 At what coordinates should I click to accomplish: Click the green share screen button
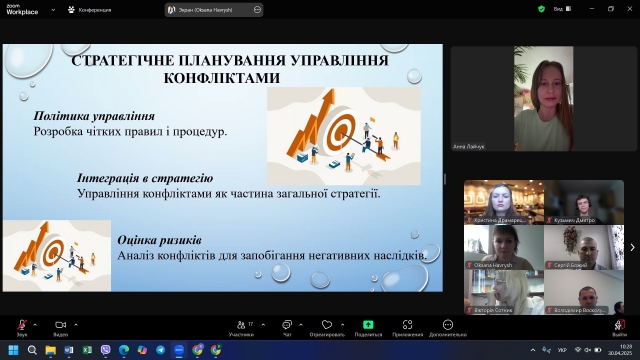tap(368, 328)
